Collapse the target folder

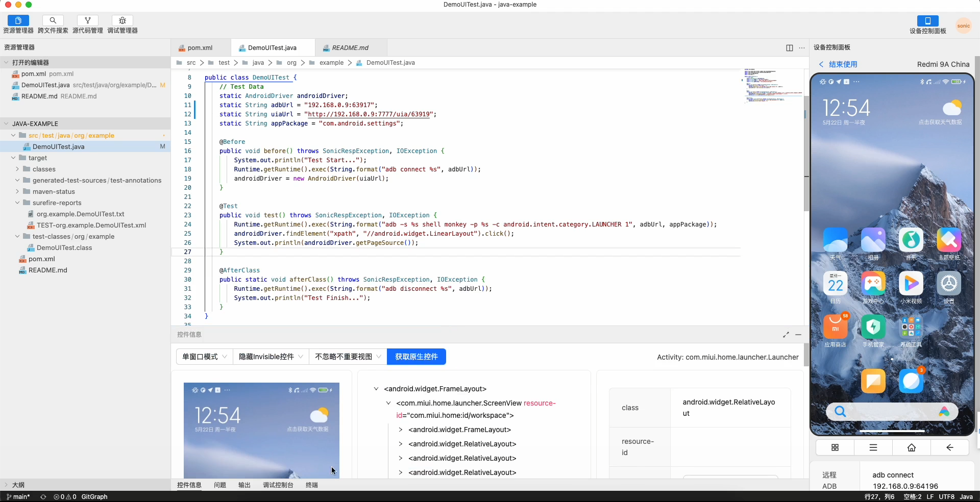(x=13, y=158)
